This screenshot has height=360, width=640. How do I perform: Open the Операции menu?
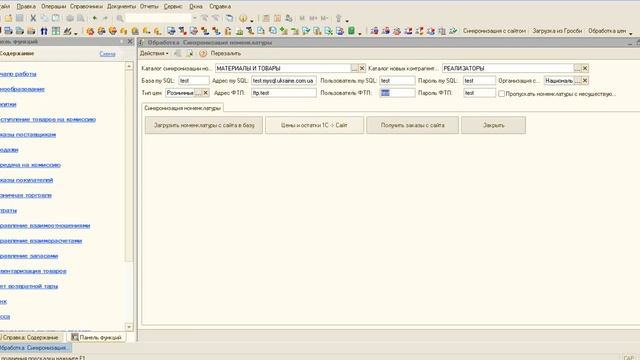click(x=53, y=7)
